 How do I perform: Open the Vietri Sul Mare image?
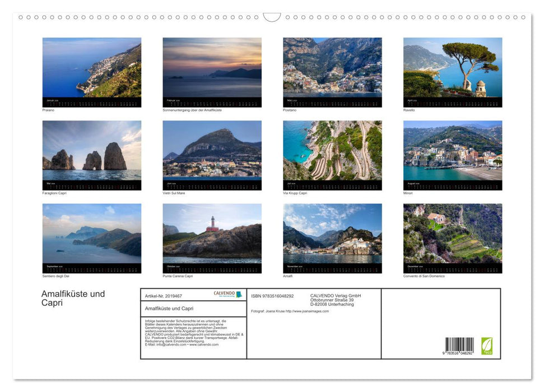coord(212,151)
